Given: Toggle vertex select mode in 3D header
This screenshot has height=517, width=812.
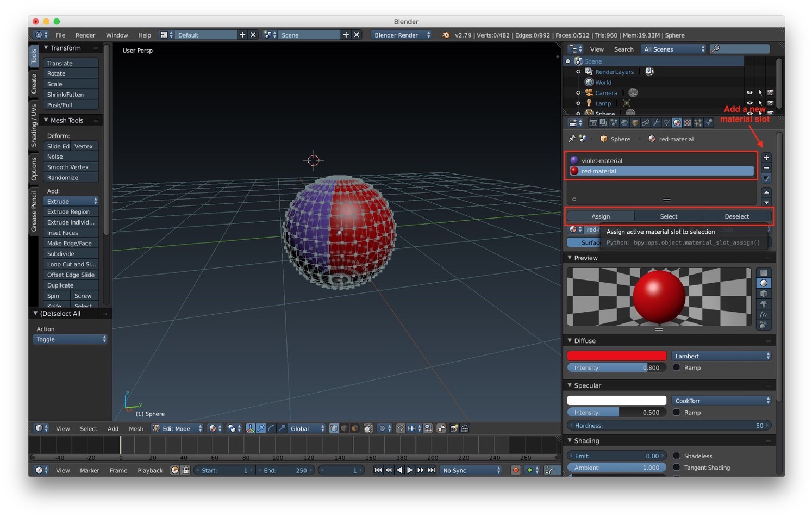Looking at the screenshot, I should click(x=334, y=428).
